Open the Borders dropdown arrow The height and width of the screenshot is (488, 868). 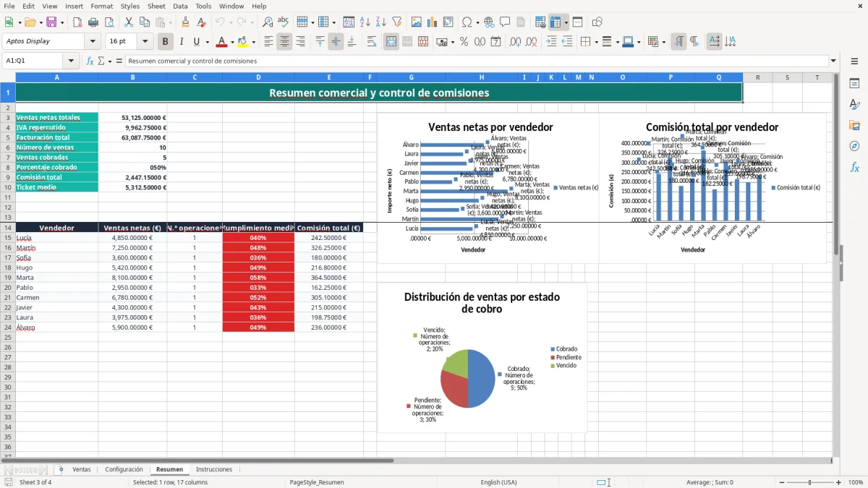point(595,42)
